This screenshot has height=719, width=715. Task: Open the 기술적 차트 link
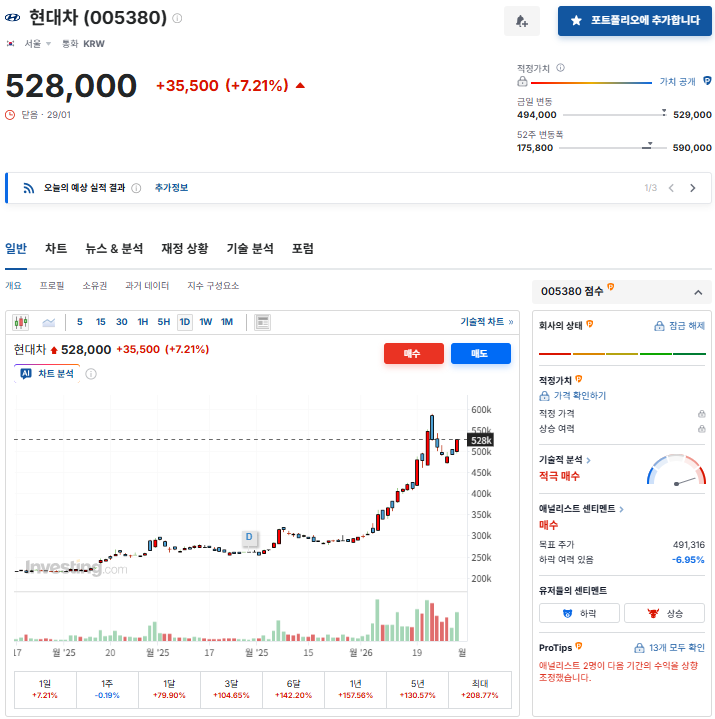[487, 322]
